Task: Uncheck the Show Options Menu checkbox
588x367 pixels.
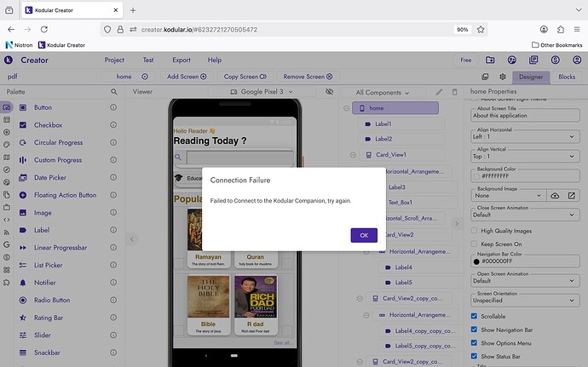Action: pyautogui.click(x=474, y=342)
